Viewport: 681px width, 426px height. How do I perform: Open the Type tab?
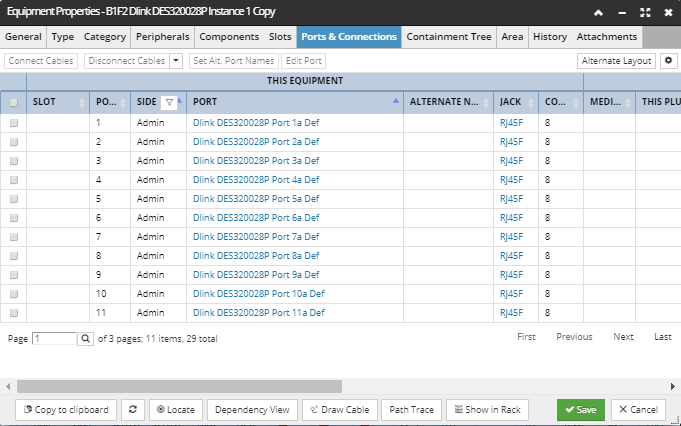click(63, 37)
